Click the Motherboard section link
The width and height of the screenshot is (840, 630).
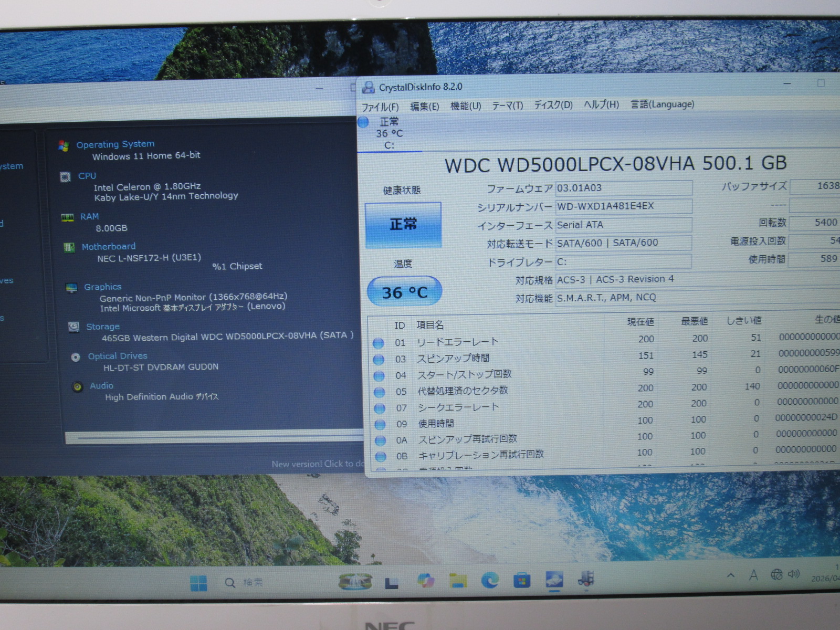click(x=108, y=246)
